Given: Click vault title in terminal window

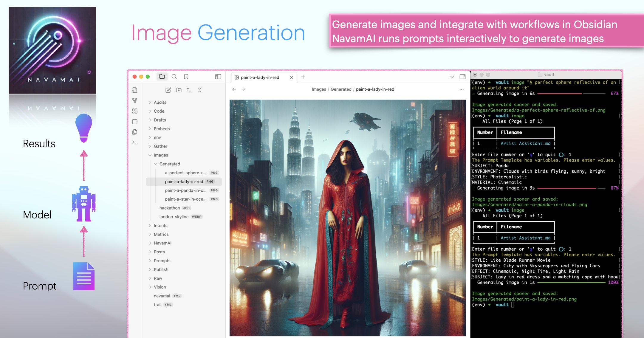Looking at the screenshot, I should pyautogui.click(x=549, y=75).
